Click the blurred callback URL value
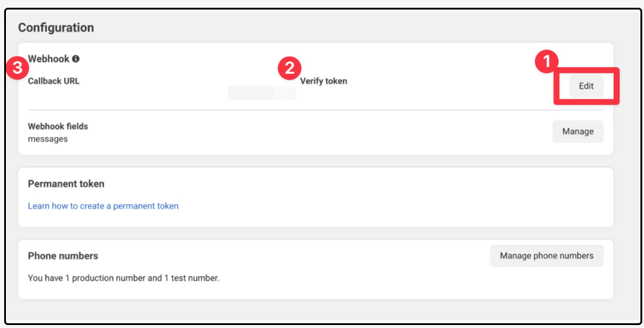This screenshot has width=644, height=328. (x=261, y=93)
